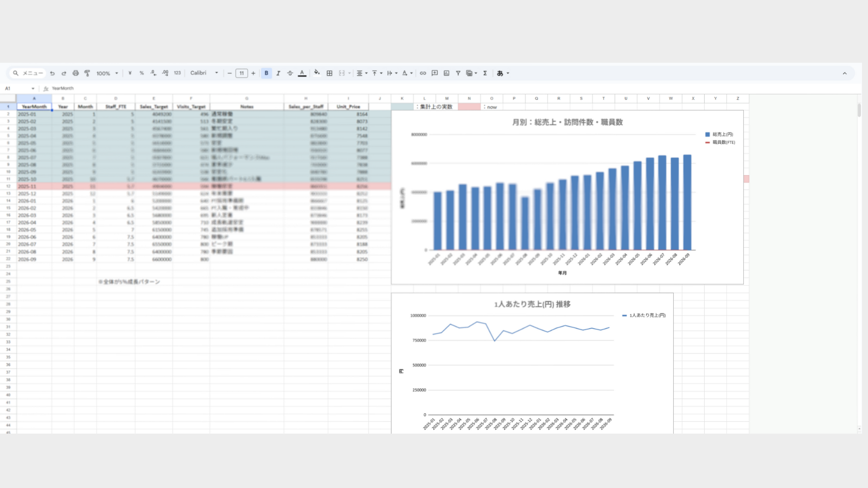Open the あ input tools menu
Image resolution: width=868 pixels, height=488 pixels.
pyautogui.click(x=503, y=73)
